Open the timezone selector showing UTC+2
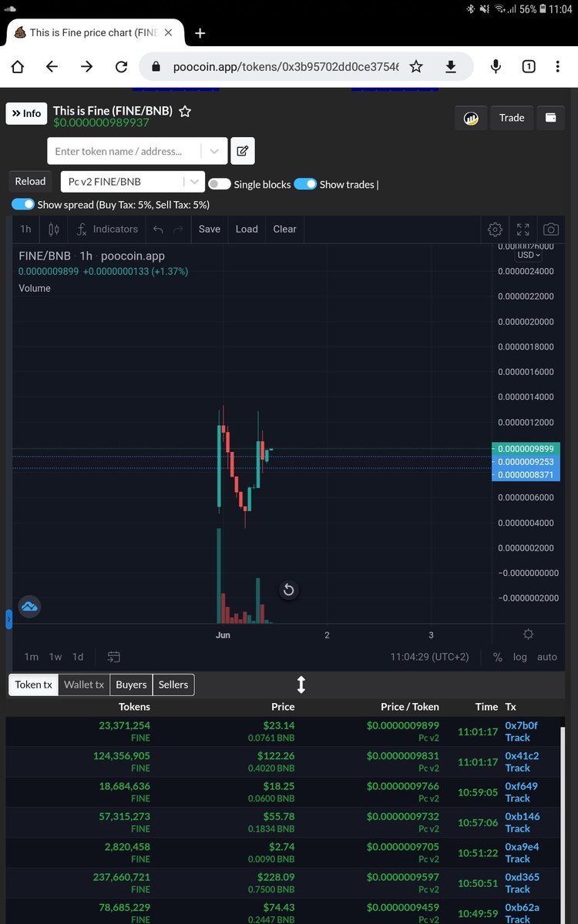The height and width of the screenshot is (924, 578). [x=429, y=657]
